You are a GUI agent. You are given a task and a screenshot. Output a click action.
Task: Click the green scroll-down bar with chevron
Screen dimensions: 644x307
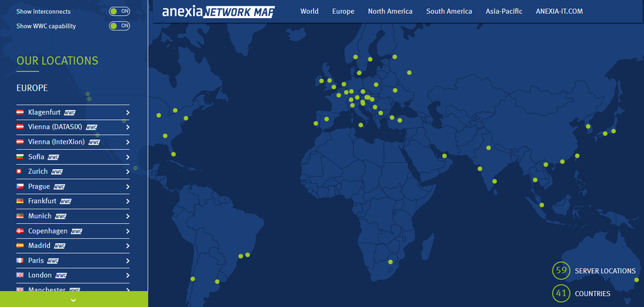74,299
